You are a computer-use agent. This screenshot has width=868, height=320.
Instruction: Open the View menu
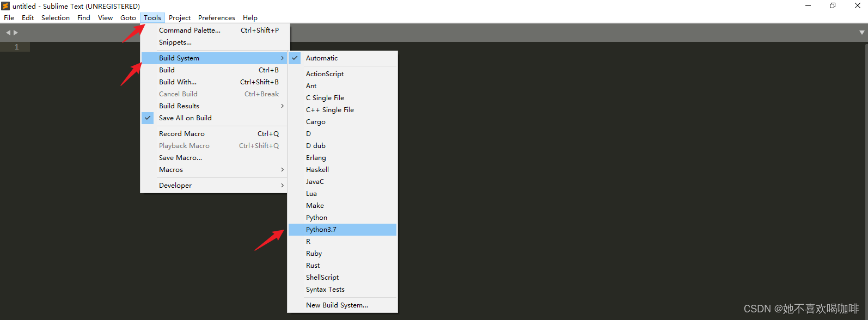105,17
